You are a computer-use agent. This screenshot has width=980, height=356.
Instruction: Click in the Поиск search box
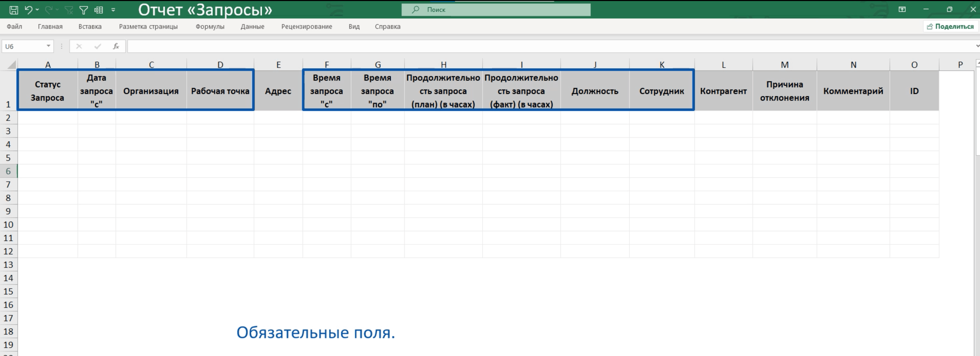pos(496,10)
